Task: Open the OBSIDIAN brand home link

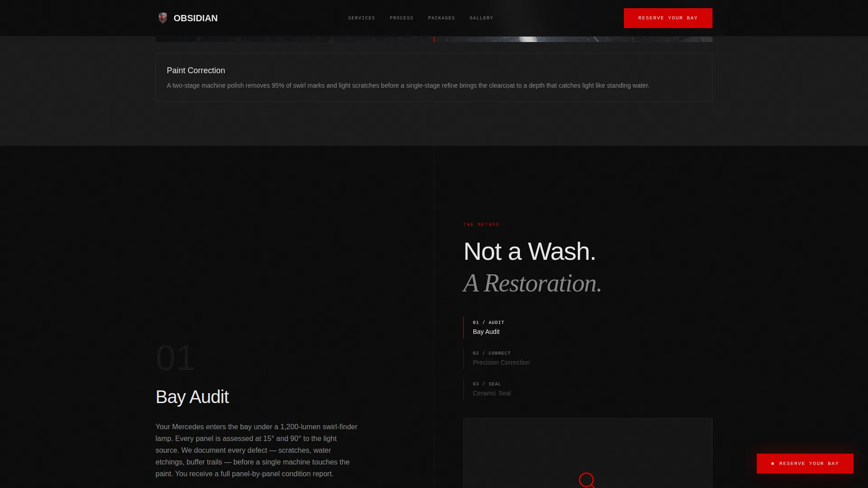Action: (188, 18)
